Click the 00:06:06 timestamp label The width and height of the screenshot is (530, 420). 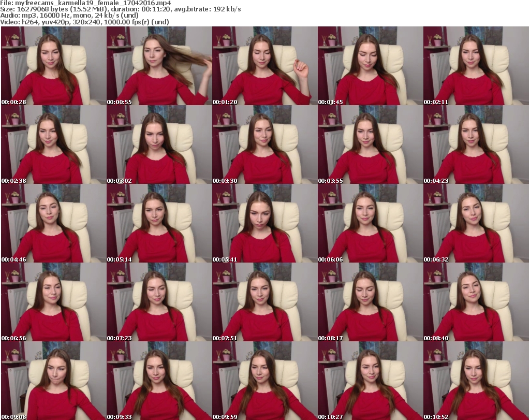[330, 259]
